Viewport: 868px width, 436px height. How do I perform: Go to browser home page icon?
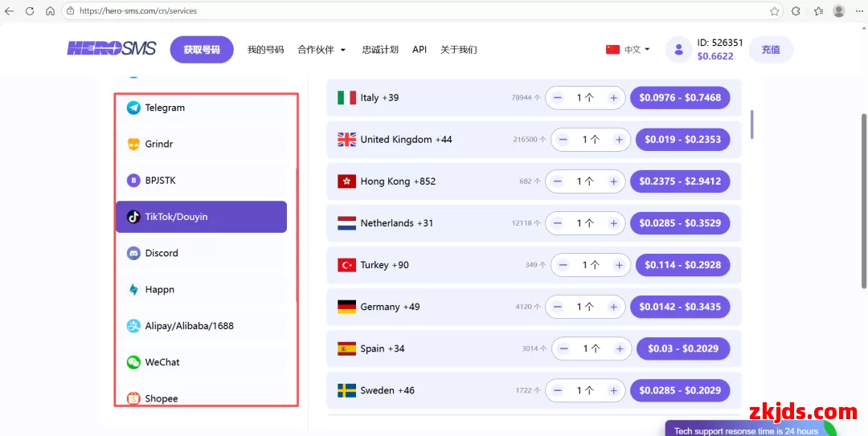(51, 11)
